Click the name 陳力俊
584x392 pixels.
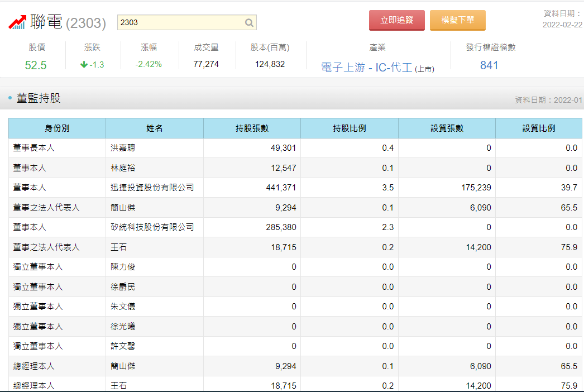123,267
